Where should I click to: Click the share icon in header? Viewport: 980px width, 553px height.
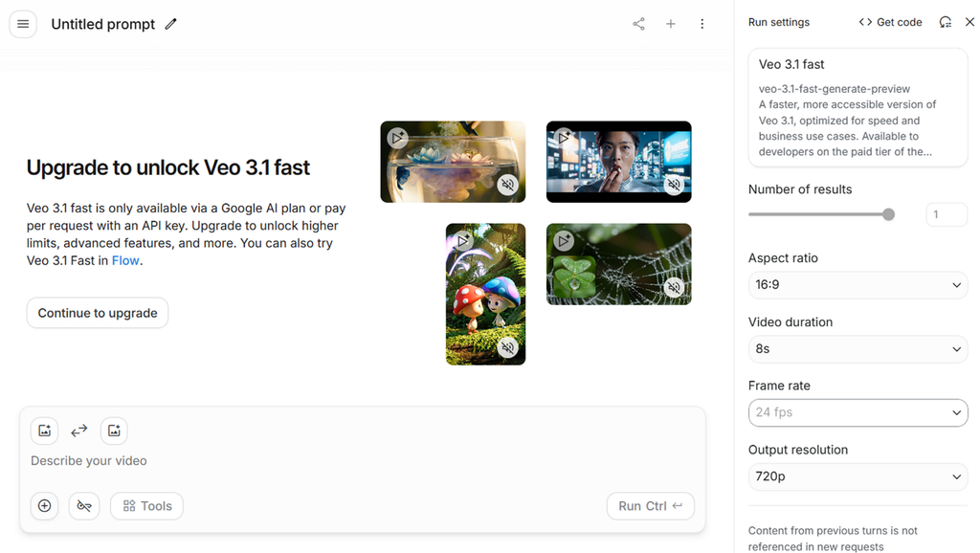638,24
